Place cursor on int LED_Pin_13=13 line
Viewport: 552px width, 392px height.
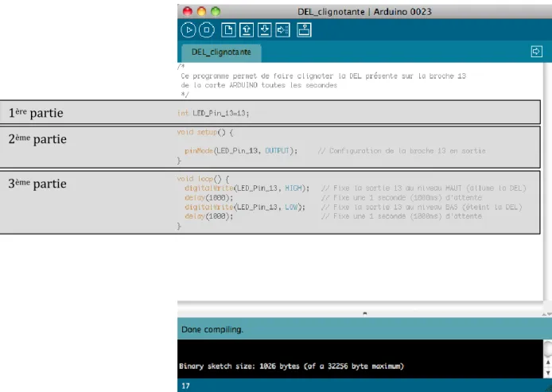coord(213,113)
